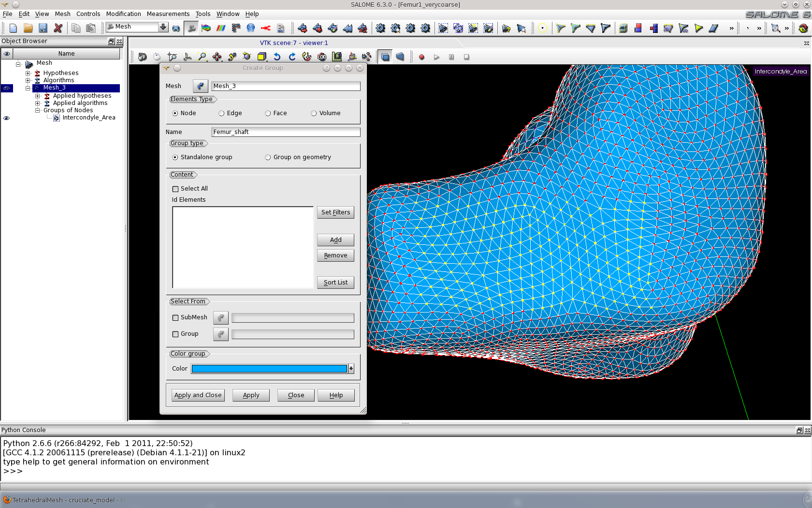Screen dimensions: 812x508
Task: Click the Fit Area magnifier icon
Action: (x=202, y=57)
